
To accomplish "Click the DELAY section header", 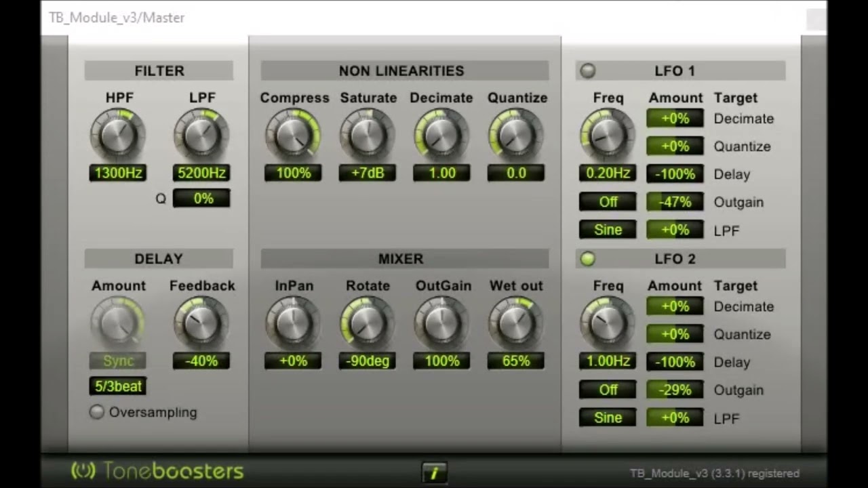I will (x=159, y=259).
